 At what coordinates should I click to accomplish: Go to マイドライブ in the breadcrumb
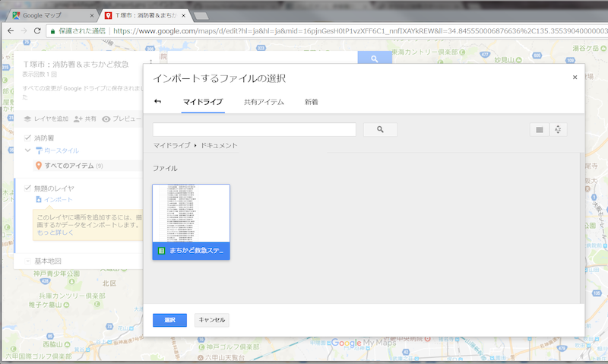tap(172, 145)
